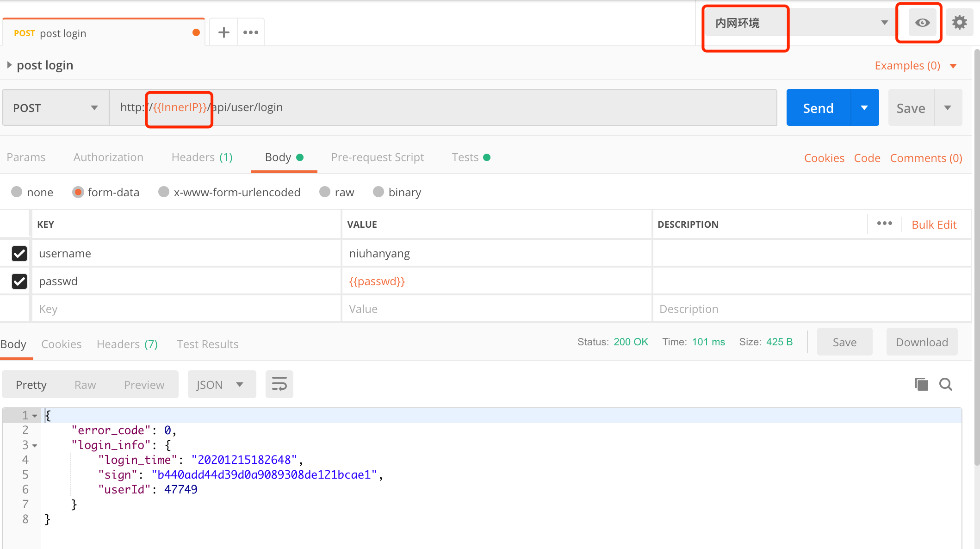Expand post login request description

tap(9, 65)
